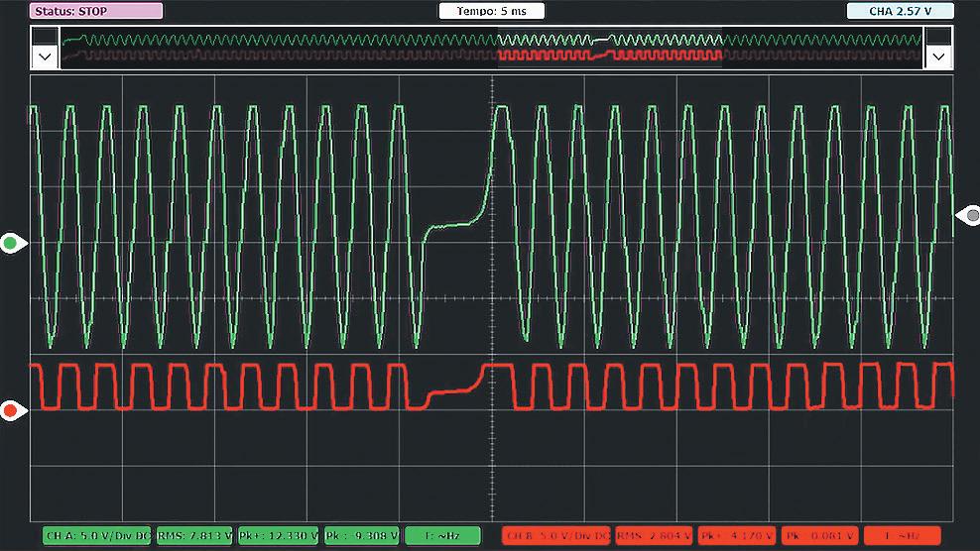This screenshot has height=551, width=980.
Task: Click the red Pk+: 4.170 V readout
Action: point(737,536)
